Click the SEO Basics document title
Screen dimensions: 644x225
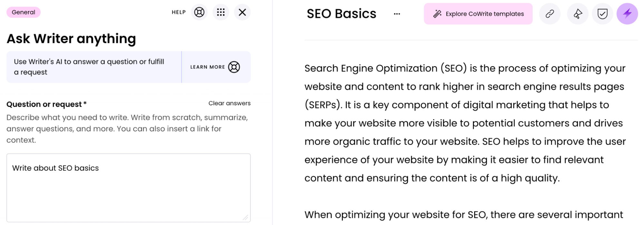point(342,14)
